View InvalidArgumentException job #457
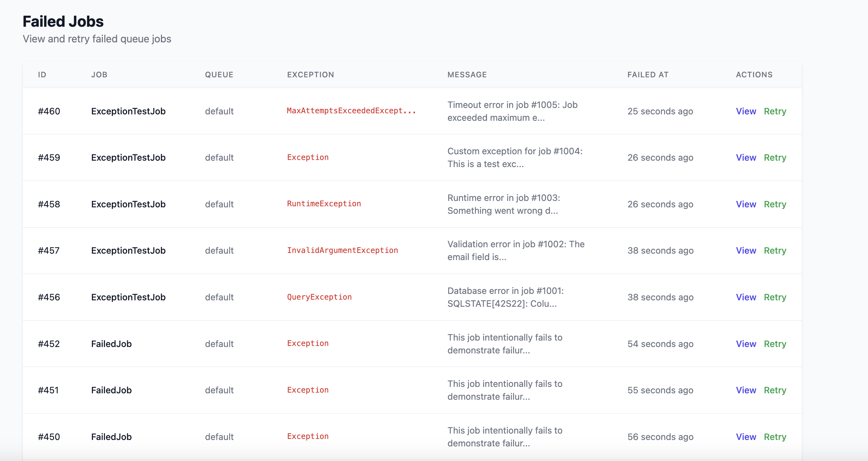This screenshot has width=868, height=461. pos(746,250)
